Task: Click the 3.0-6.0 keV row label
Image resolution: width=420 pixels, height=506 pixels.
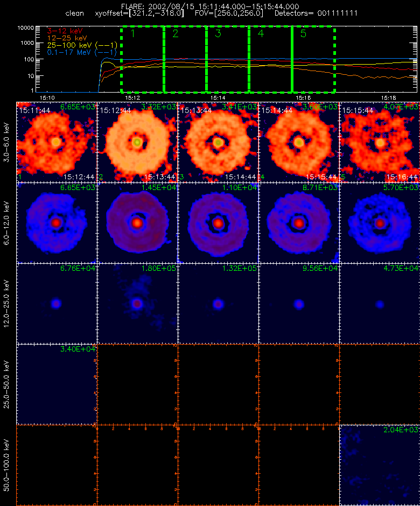Action: (6, 142)
